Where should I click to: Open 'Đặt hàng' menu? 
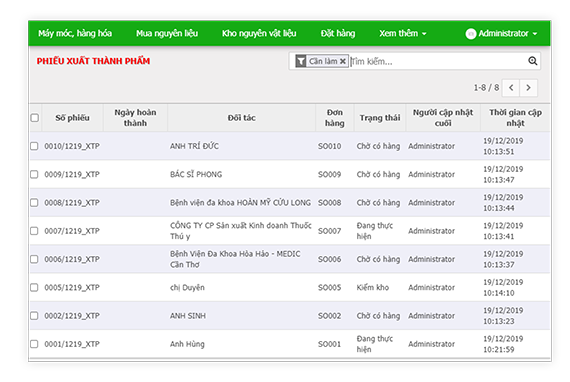click(338, 33)
